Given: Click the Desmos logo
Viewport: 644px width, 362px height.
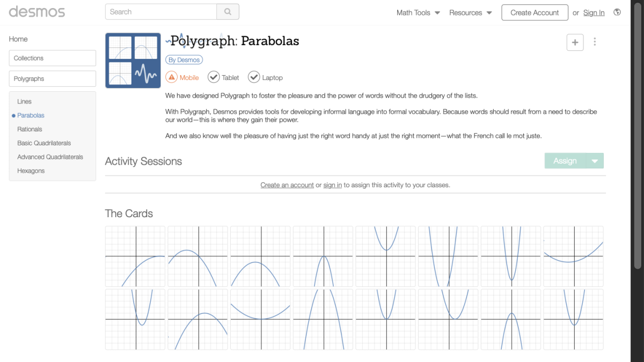Looking at the screenshot, I should (x=36, y=12).
